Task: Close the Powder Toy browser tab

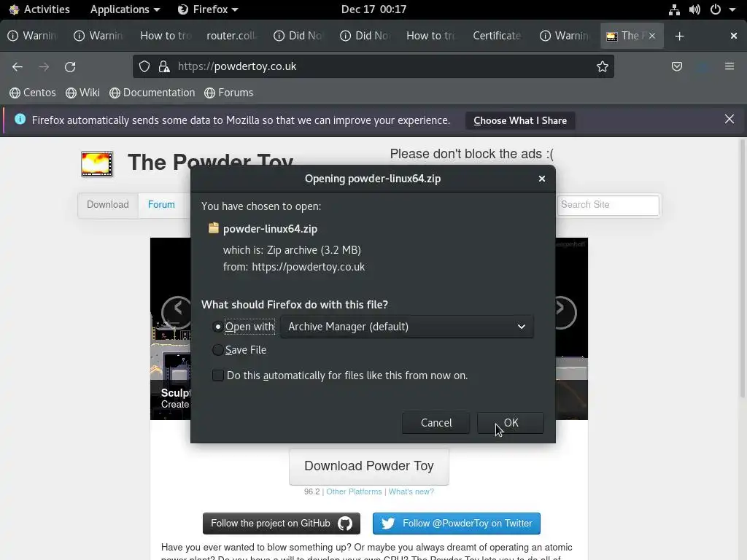Action: [x=651, y=36]
